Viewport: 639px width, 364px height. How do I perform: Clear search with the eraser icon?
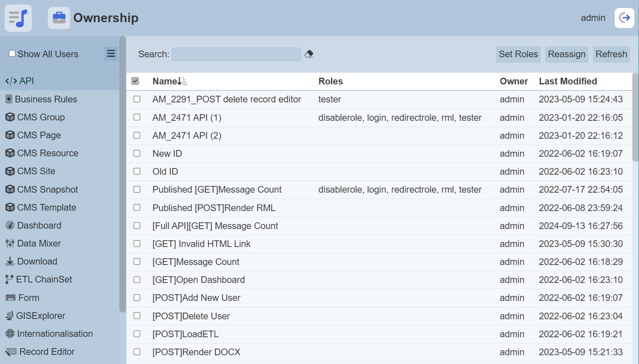click(x=309, y=54)
